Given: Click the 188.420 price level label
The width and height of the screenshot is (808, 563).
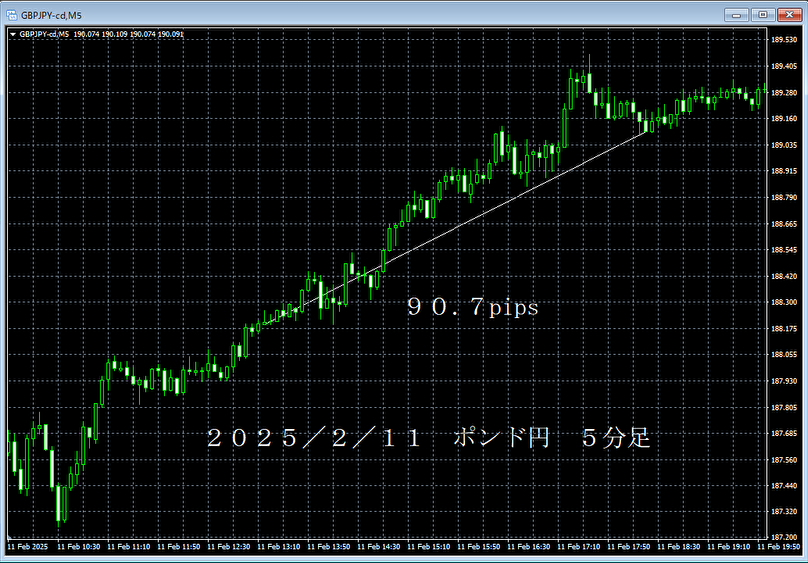Looking at the screenshot, I should [x=784, y=277].
